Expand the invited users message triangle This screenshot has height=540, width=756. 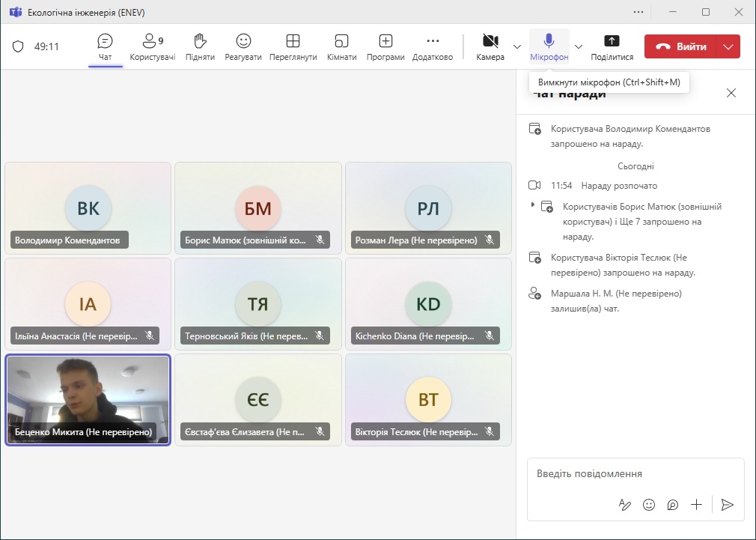pyautogui.click(x=533, y=204)
